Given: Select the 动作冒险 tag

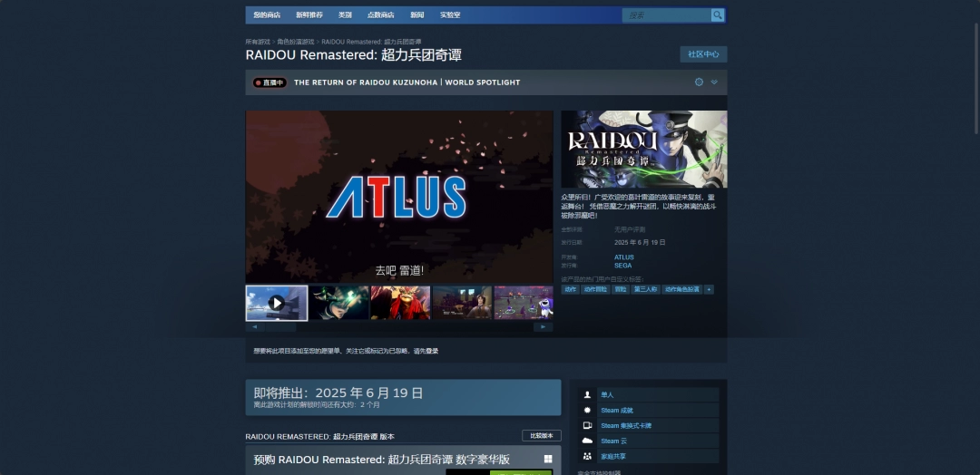Looking at the screenshot, I should 595,289.
